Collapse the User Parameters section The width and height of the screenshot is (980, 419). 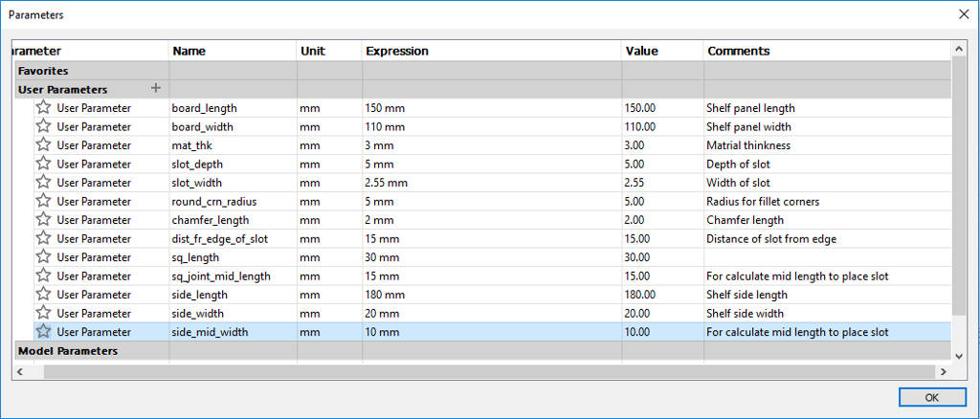point(62,89)
